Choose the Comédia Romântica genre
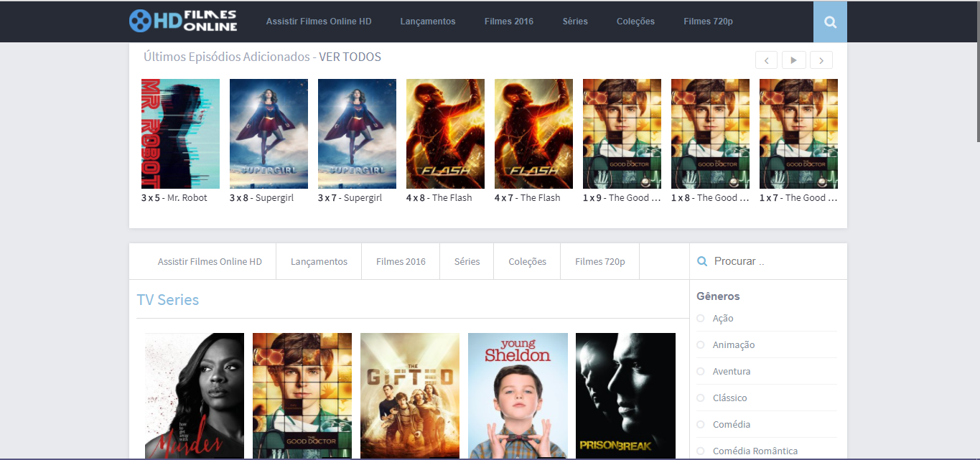The image size is (980, 460). point(755,451)
